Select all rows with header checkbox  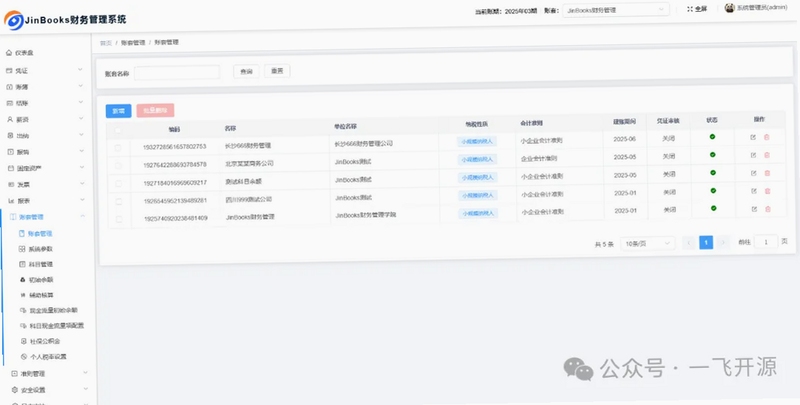[x=118, y=131]
